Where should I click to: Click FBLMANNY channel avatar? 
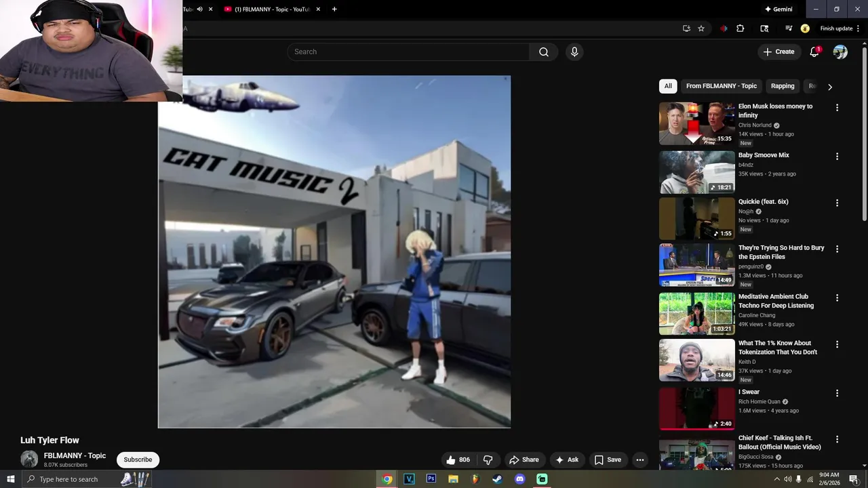click(29, 460)
